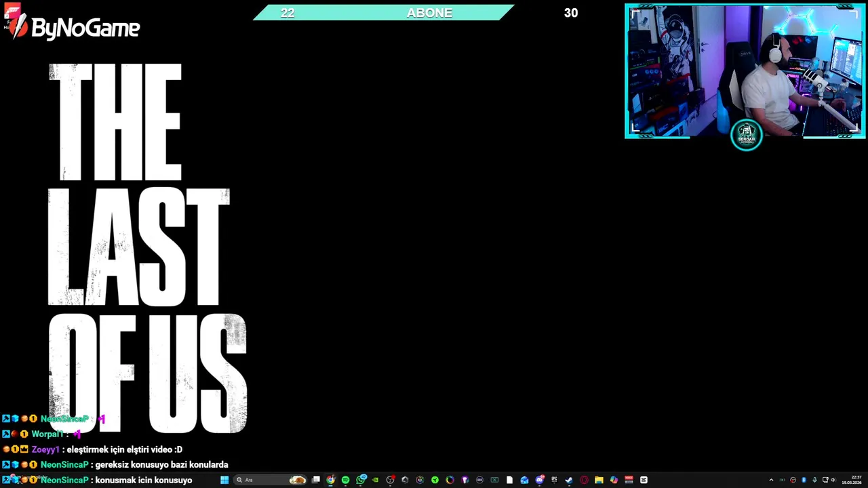The image size is (868, 488).
Task: Click The Last of Us title logo
Action: [148, 249]
